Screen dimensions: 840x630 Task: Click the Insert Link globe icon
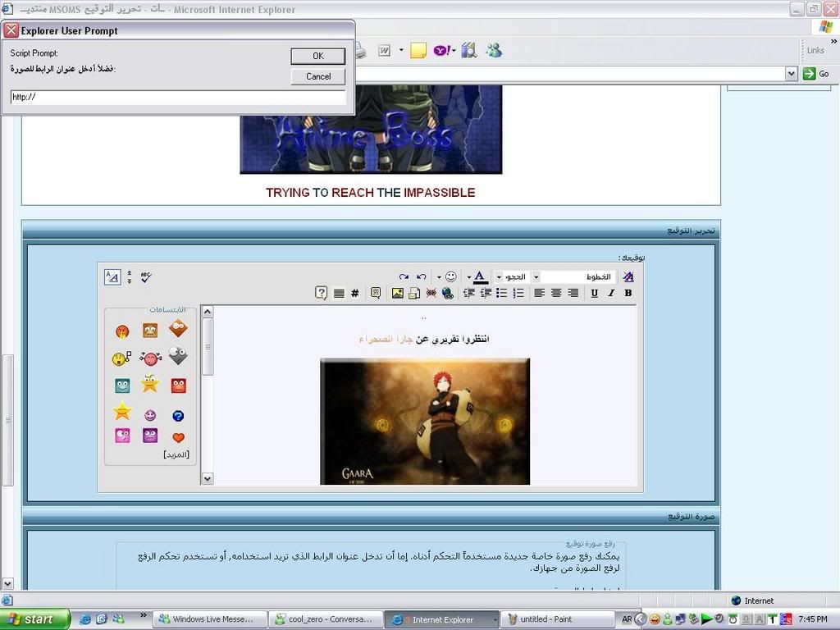click(447, 293)
